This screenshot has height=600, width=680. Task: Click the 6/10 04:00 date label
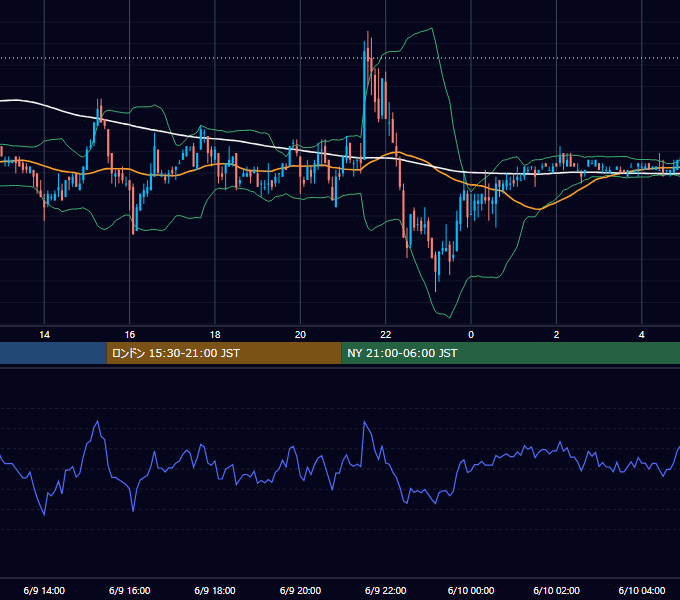[641, 590]
